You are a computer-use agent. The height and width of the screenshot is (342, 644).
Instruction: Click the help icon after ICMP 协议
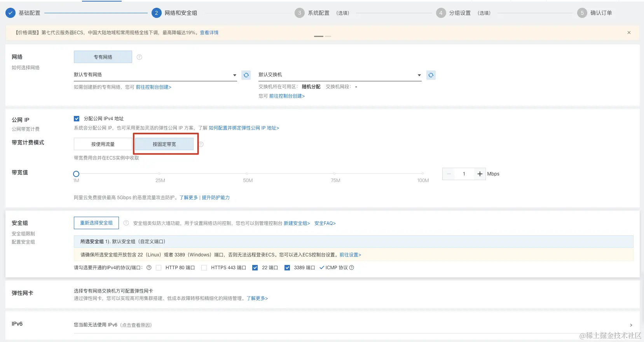pyautogui.click(x=352, y=268)
